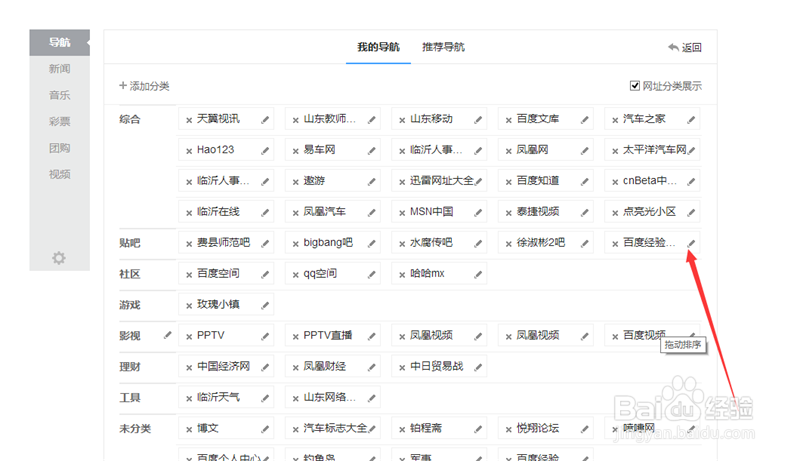800x461 pixels.
Task: Open the 泰捷视频 bookmark link
Action: [538, 212]
